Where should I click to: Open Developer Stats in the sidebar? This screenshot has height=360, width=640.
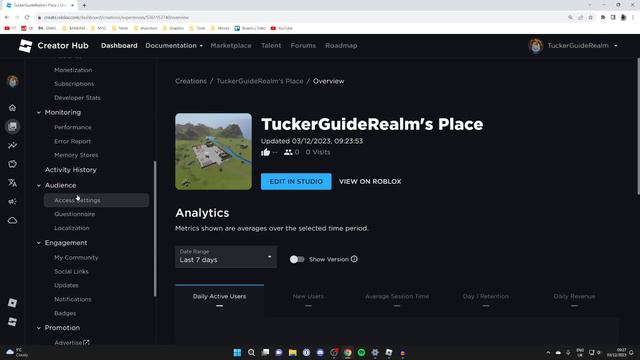77,98
